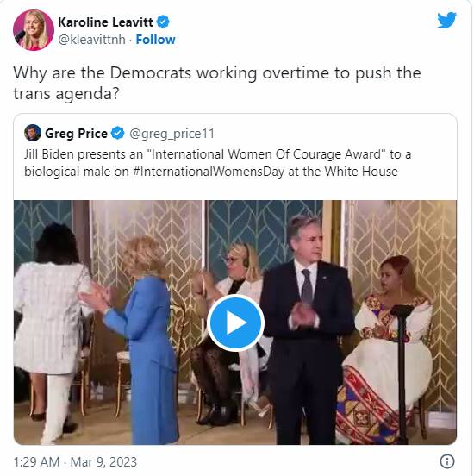Open Karoline Leavitt's profile picture
Viewport: 474px width, 476px height.
[34, 30]
